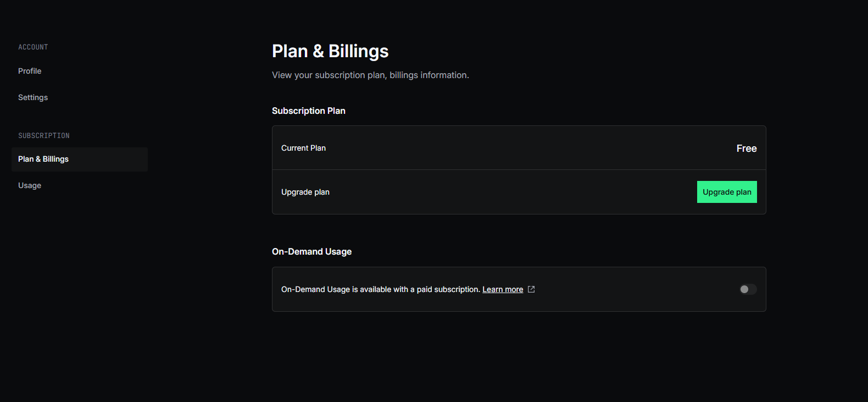Follow the Learn more link
868x402 pixels.
502,289
